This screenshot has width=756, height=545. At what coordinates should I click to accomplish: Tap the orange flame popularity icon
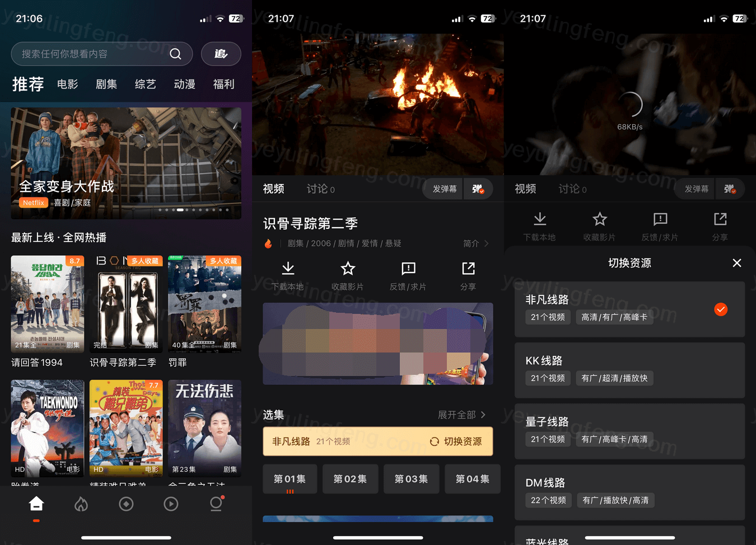coord(268,243)
